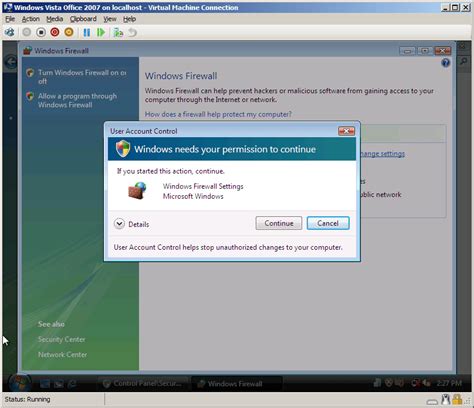Click the back arrow behind Firewall window

(11, 62)
